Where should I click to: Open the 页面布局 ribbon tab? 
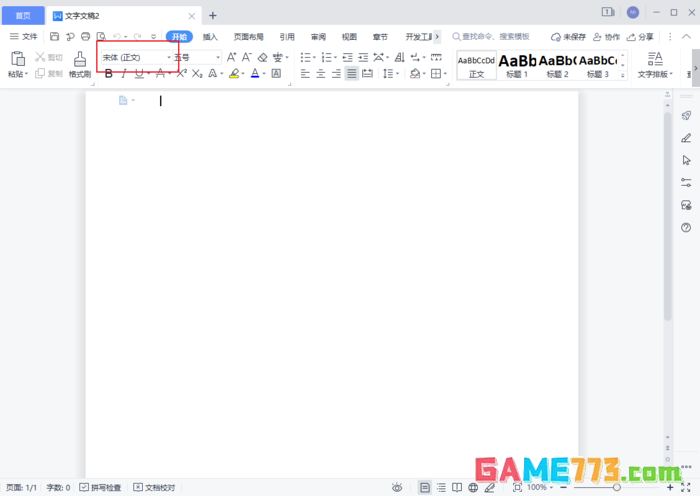click(x=248, y=36)
